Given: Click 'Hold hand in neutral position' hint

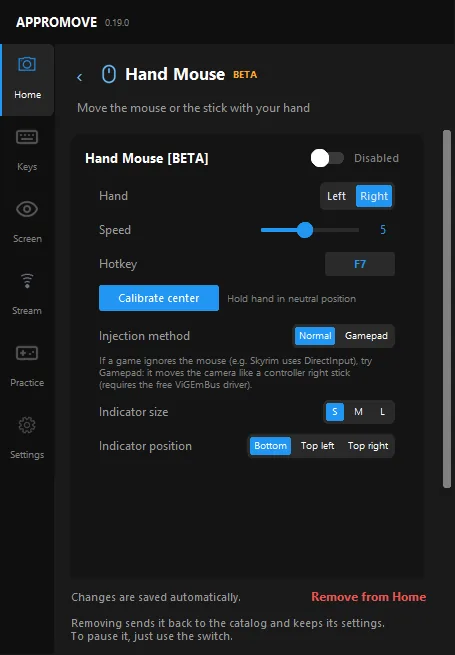Looking at the screenshot, I should point(292,299).
